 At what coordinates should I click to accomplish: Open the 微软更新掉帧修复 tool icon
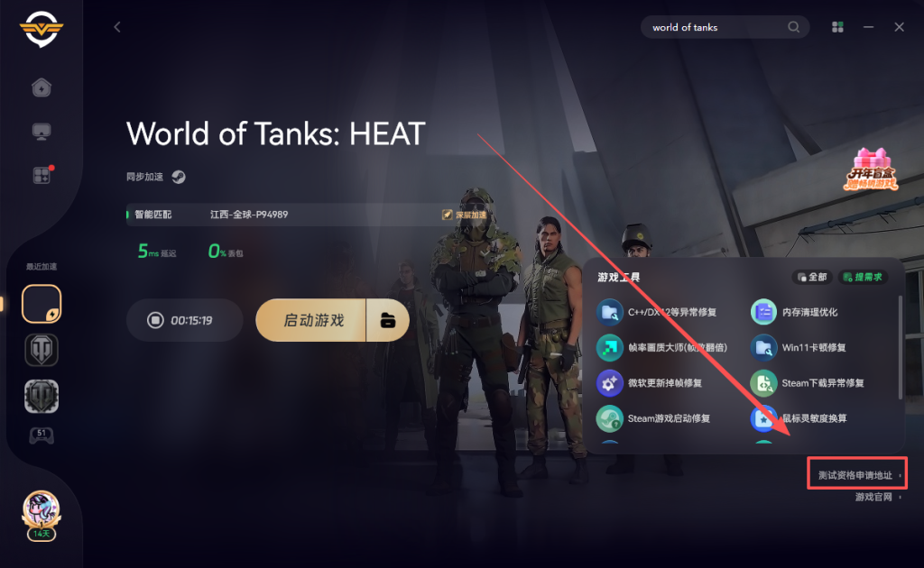609,382
